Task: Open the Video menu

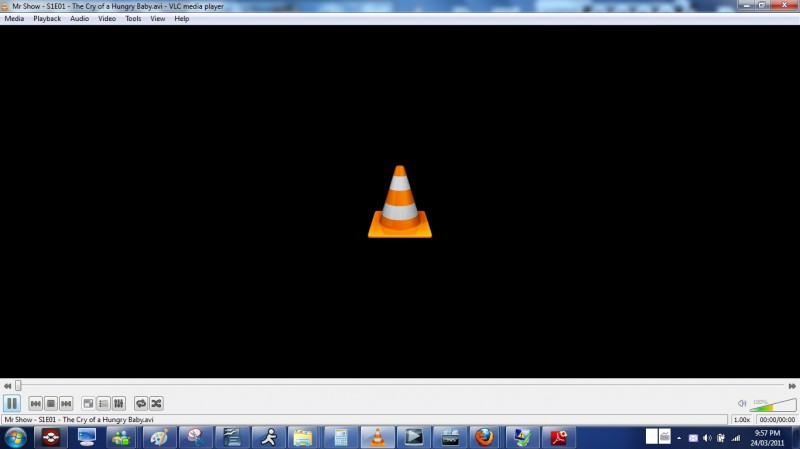Action: point(107,18)
